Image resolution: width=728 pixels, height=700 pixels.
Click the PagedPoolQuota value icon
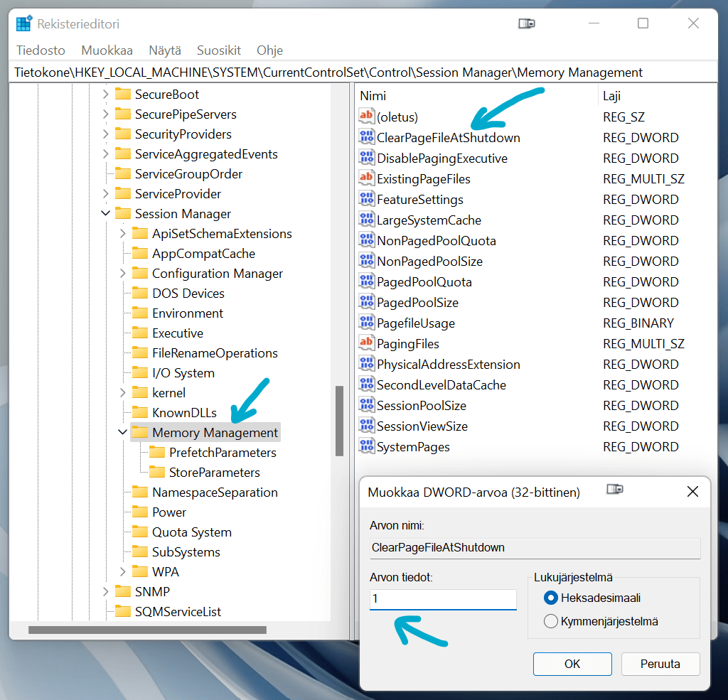(x=366, y=281)
